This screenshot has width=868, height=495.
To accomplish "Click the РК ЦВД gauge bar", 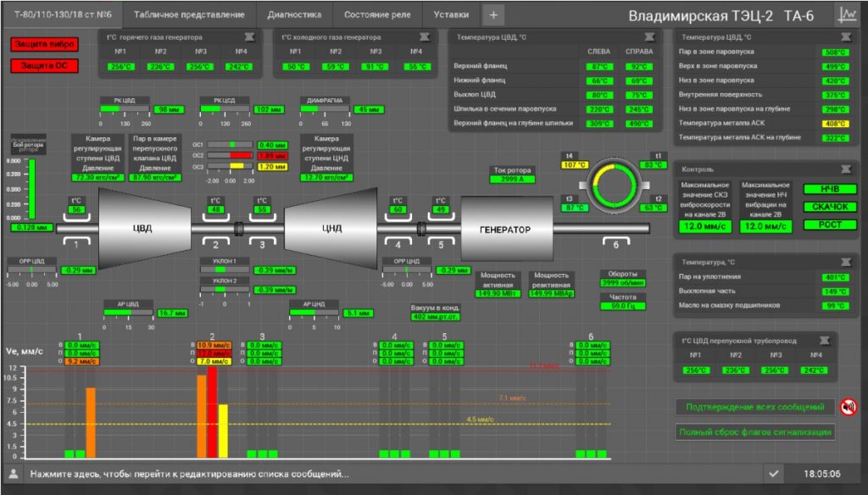I will click(125, 109).
